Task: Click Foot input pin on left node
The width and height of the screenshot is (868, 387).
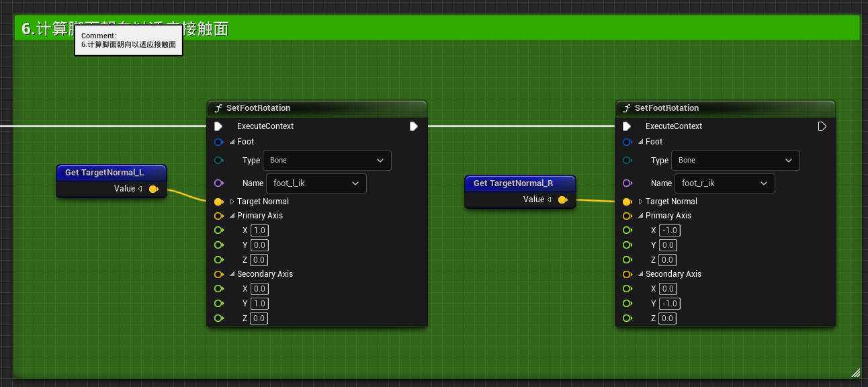Action: click(218, 142)
